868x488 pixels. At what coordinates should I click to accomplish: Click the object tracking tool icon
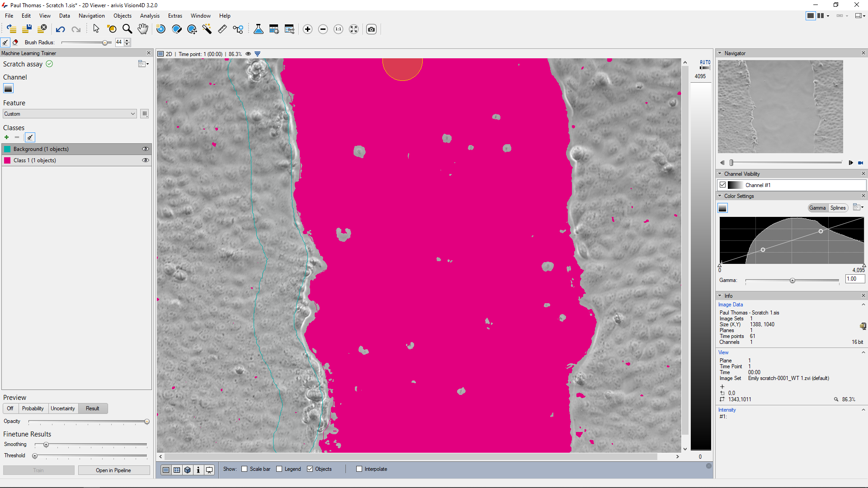click(x=238, y=29)
